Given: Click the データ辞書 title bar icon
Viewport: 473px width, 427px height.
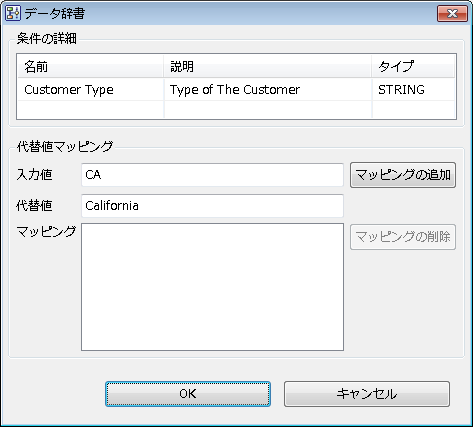Looking at the screenshot, I should point(13,14).
